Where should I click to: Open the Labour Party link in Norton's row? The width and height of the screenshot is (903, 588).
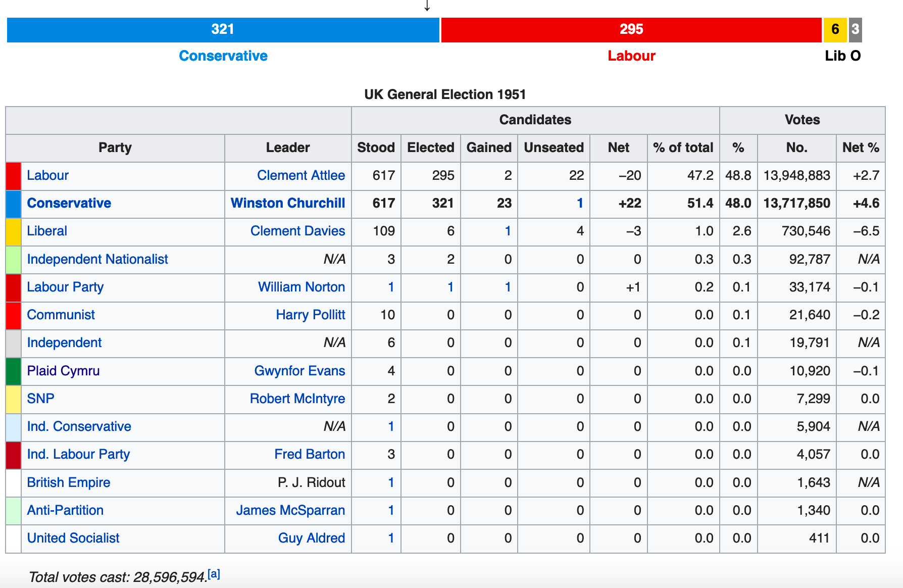[65, 287]
